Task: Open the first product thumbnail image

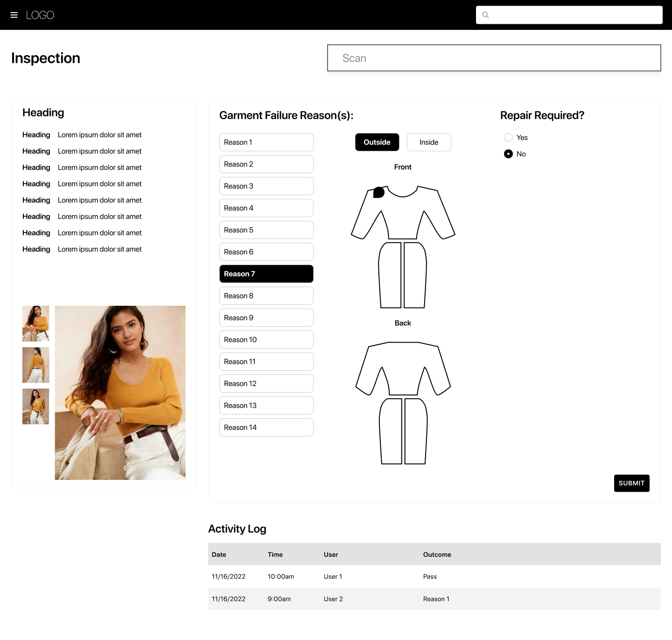Action: [x=35, y=324]
